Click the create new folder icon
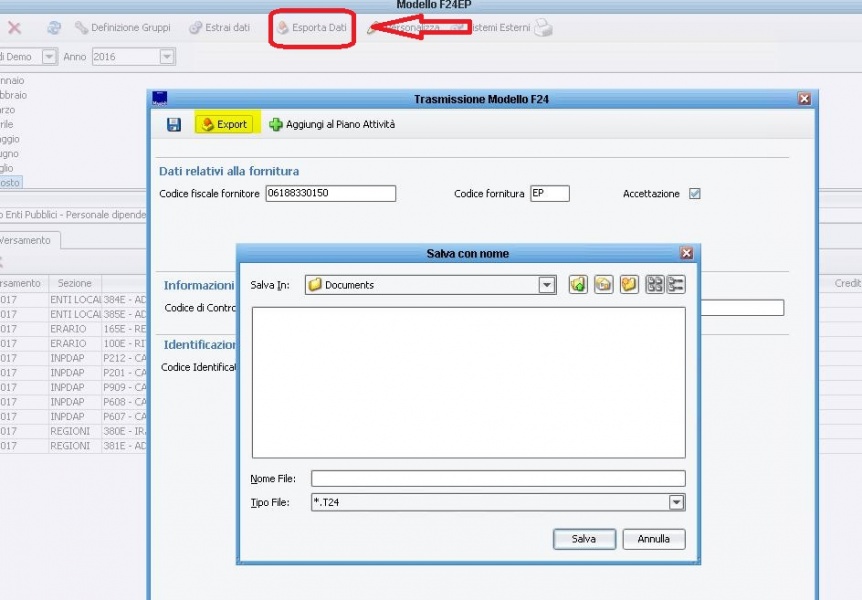This screenshot has height=600, width=862. coord(629,284)
